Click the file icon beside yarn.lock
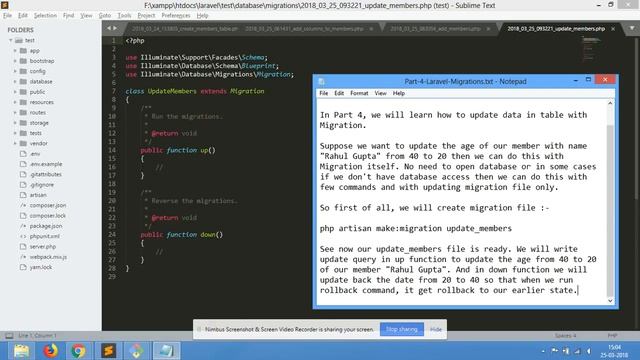Viewport: 640px width, 360px height. [23, 267]
